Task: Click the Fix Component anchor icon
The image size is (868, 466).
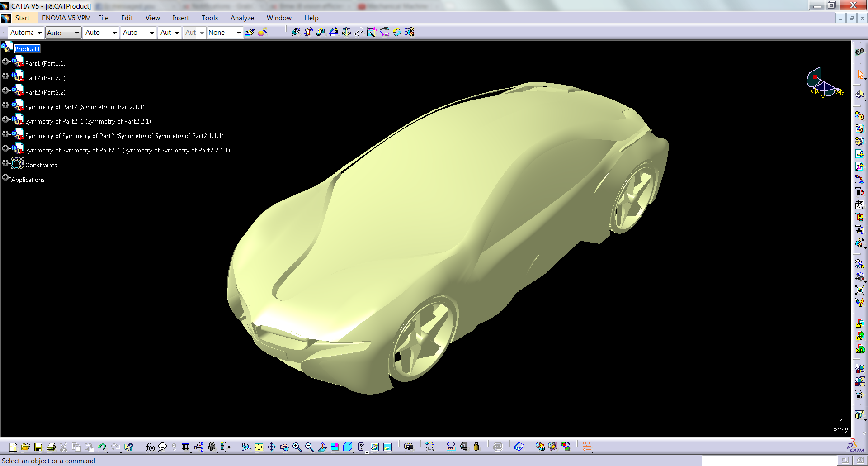Action: (346, 32)
